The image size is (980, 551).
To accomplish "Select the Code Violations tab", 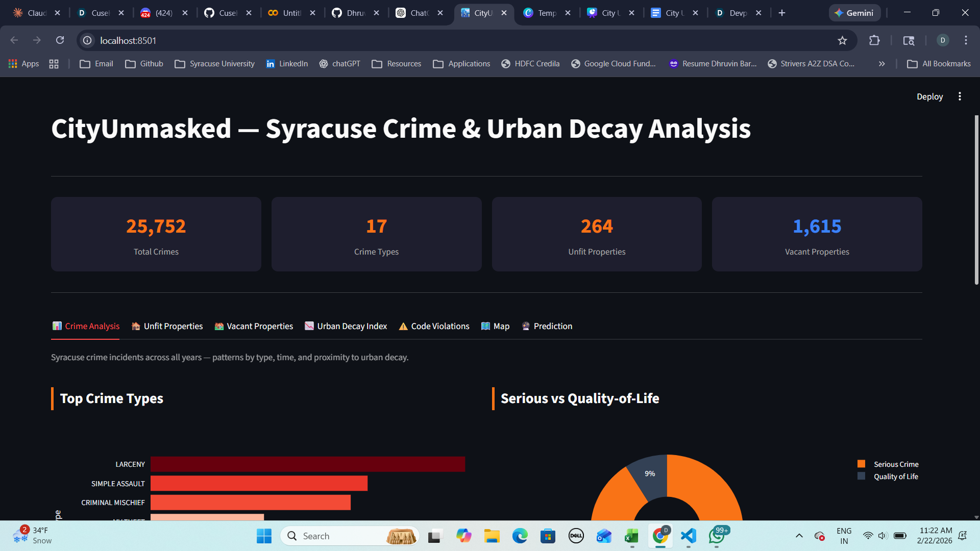I will coord(434,326).
